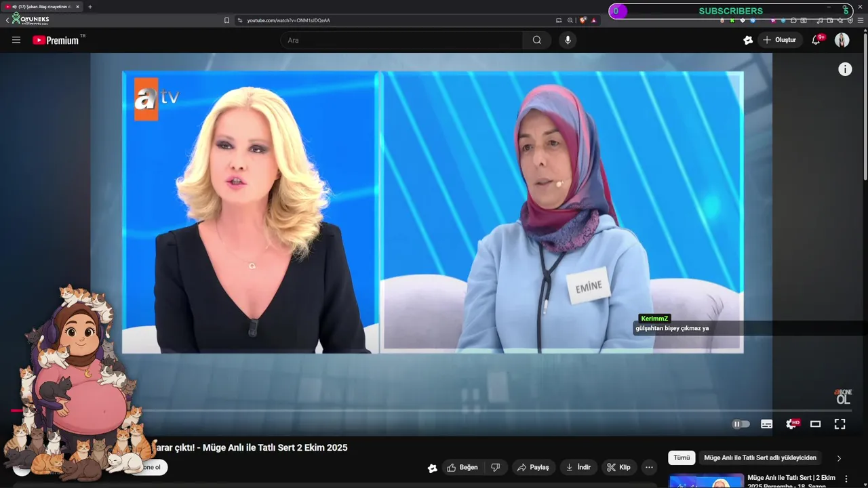Expand next filter chips arrow
Viewport: 868px width, 488px height.
839,458
